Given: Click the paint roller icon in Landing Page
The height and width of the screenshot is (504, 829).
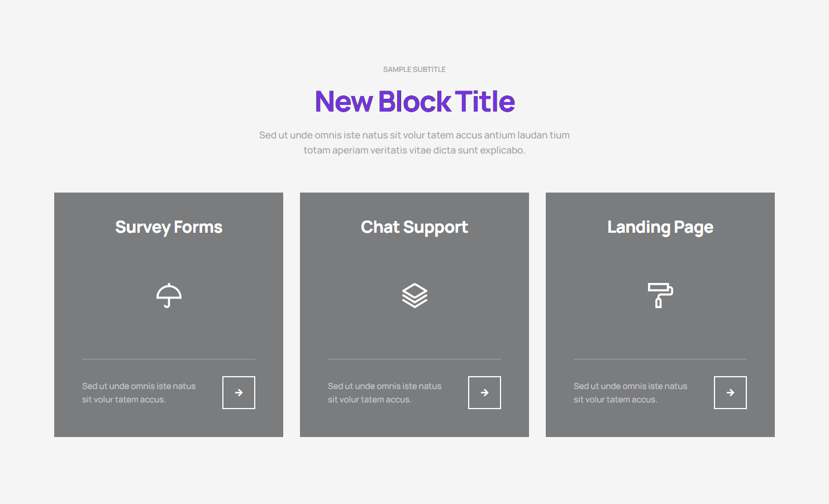Looking at the screenshot, I should click(x=660, y=295).
